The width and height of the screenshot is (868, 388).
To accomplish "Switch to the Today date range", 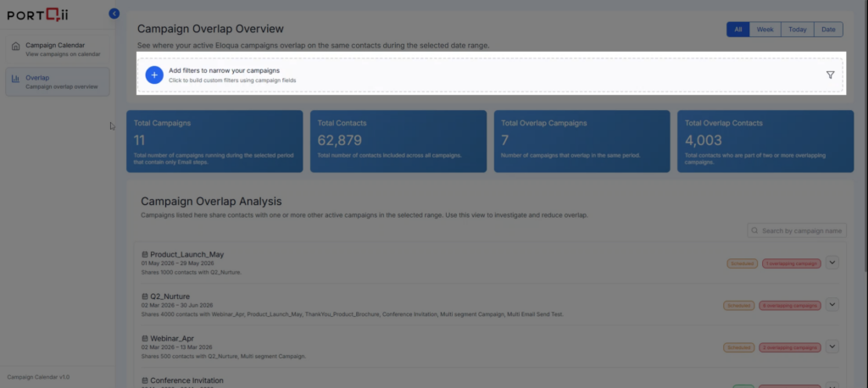I will (x=797, y=30).
